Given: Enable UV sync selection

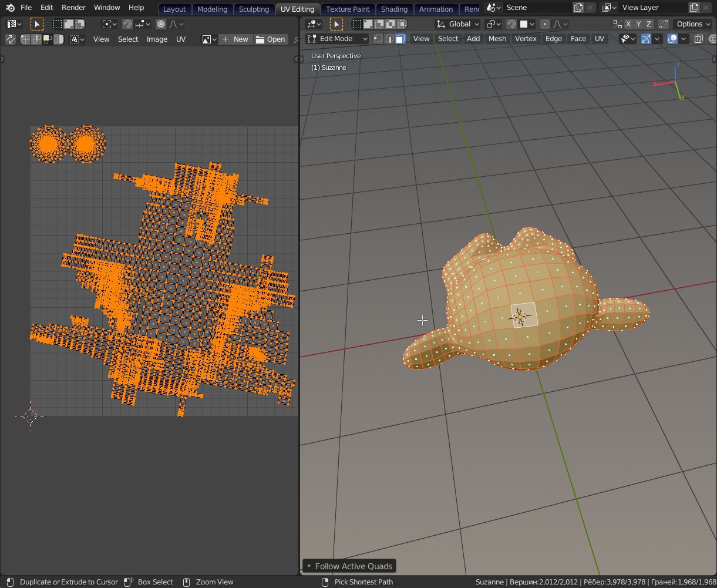Looking at the screenshot, I should [x=10, y=39].
